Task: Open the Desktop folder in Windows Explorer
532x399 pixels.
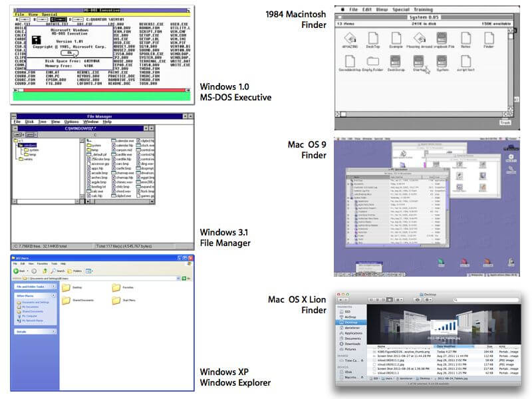Action: coord(72,288)
